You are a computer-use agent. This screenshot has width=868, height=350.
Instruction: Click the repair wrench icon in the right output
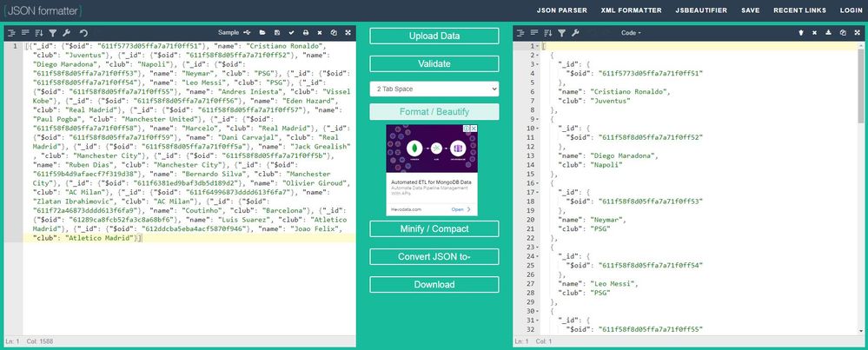[576, 33]
